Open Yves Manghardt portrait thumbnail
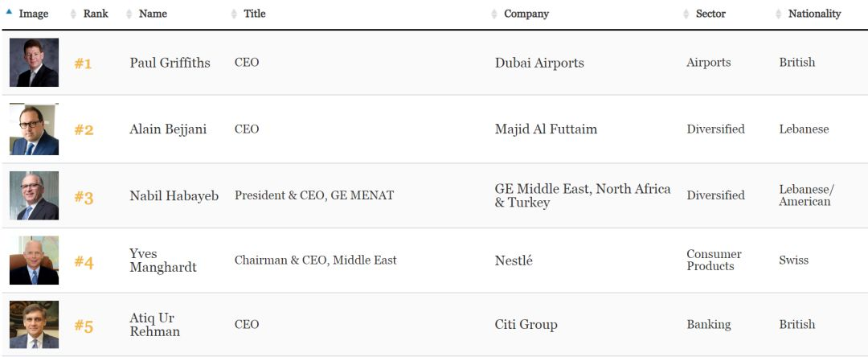The width and height of the screenshot is (868, 357). pyautogui.click(x=34, y=261)
